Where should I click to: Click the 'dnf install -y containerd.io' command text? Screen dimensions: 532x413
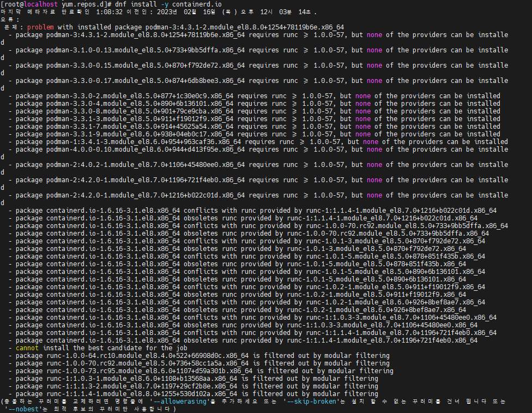pos(168,4)
